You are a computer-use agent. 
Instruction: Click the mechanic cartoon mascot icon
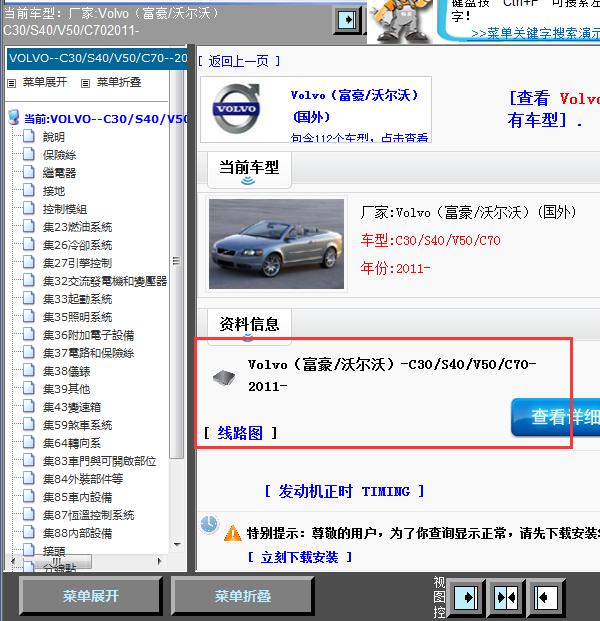(401, 21)
